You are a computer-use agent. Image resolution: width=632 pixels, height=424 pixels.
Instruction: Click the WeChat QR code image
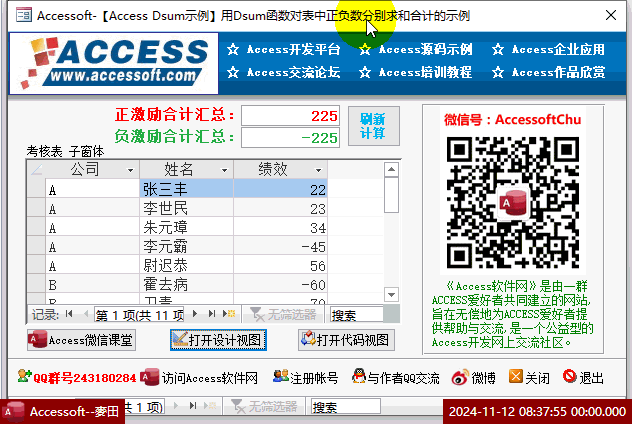[x=513, y=203]
